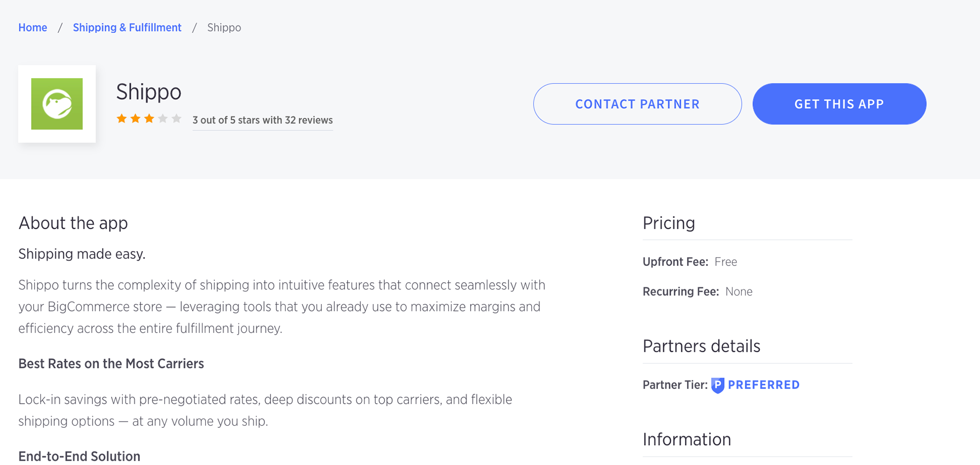This screenshot has width=980, height=465.
Task: Click the Get This App button
Action: (x=839, y=104)
